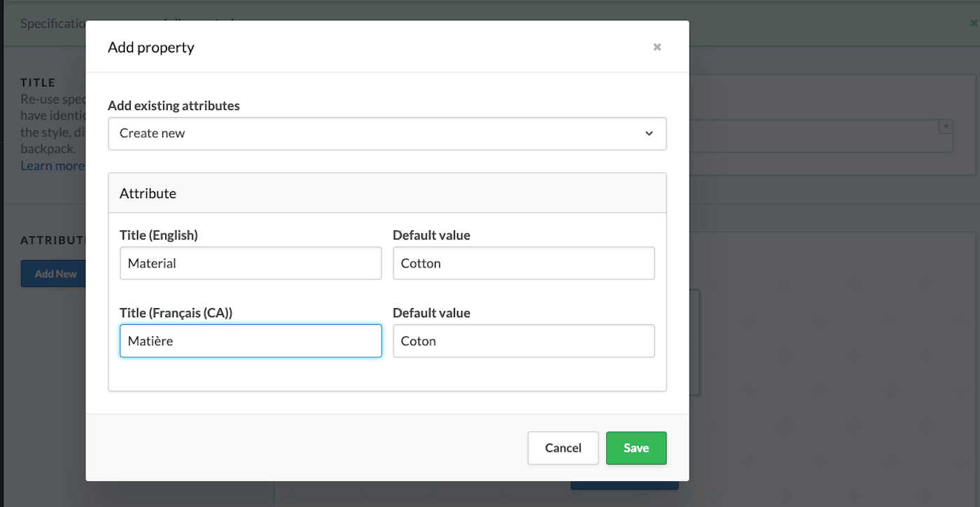Save the new property
Viewport: 980px width, 507px height.
pos(636,448)
